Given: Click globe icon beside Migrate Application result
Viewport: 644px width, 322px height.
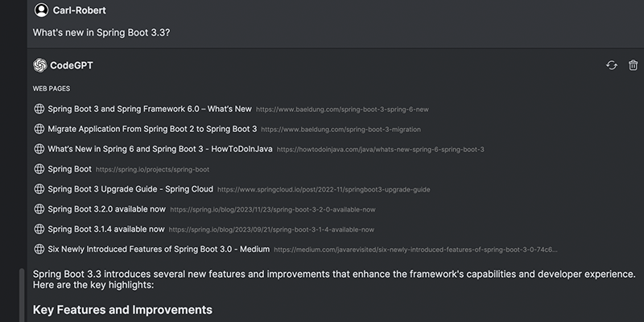Looking at the screenshot, I should tap(39, 129).
